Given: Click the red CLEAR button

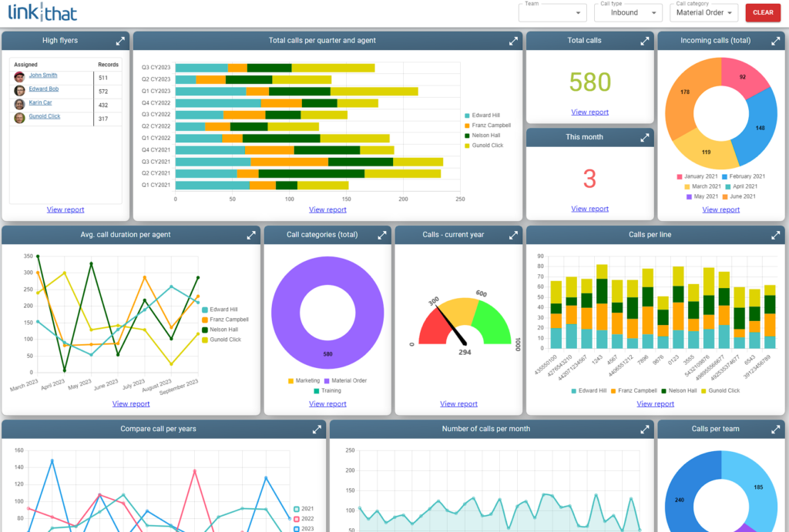Looking at the screenshot, I should [x=763, y=12].
